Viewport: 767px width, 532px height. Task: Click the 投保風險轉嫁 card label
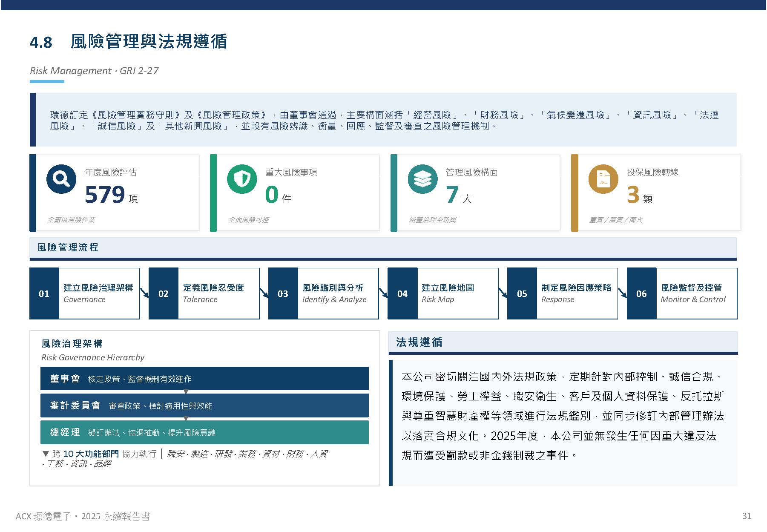[653, 172]
